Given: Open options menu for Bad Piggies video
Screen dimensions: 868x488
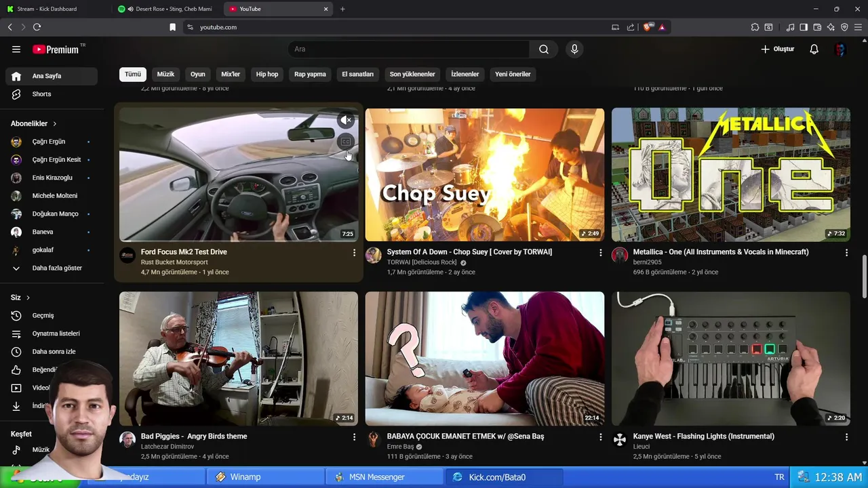Looking at the screenshot, I should (x=354, y=437).
